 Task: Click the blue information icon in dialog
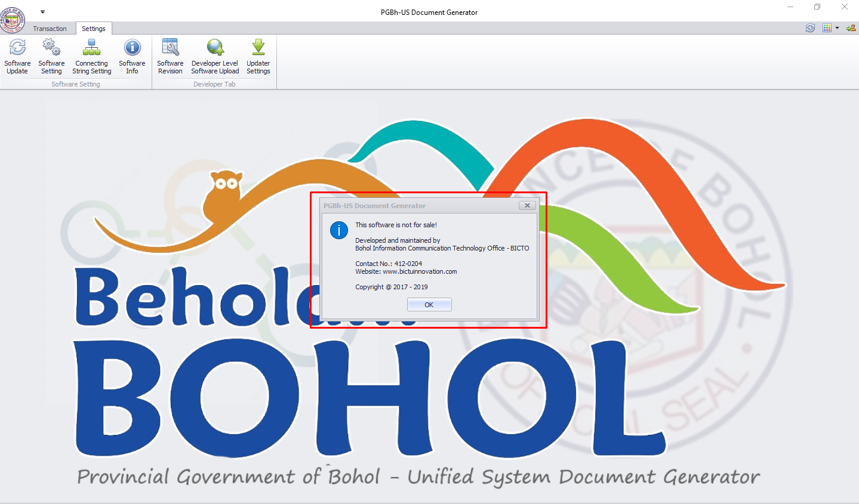coord(339,230)
